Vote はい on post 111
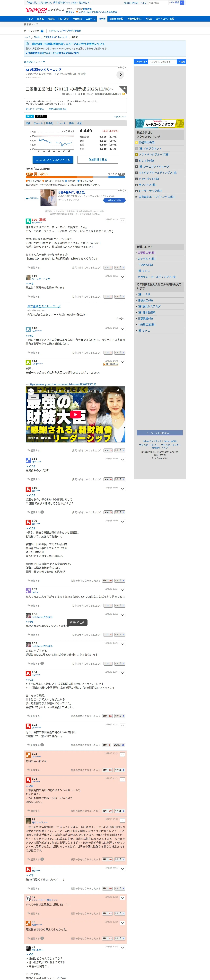The width and height of the screenshot is (210, 980). pyautogui.click(x=108, y=479)
